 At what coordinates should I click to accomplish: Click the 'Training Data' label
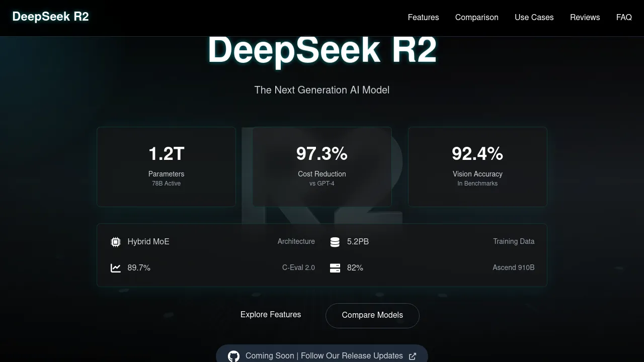[514, 242]
